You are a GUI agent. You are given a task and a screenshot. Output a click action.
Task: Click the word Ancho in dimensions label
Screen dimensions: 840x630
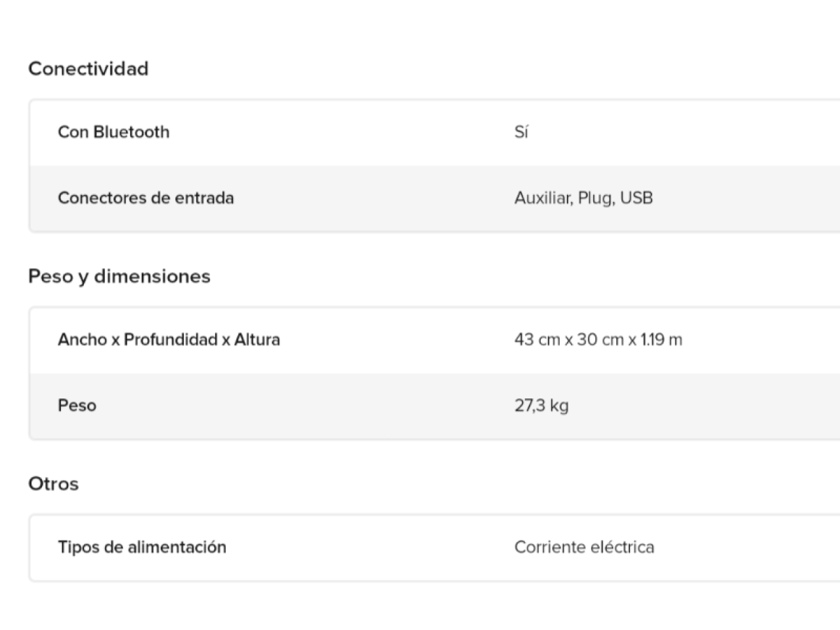point(82,340)
